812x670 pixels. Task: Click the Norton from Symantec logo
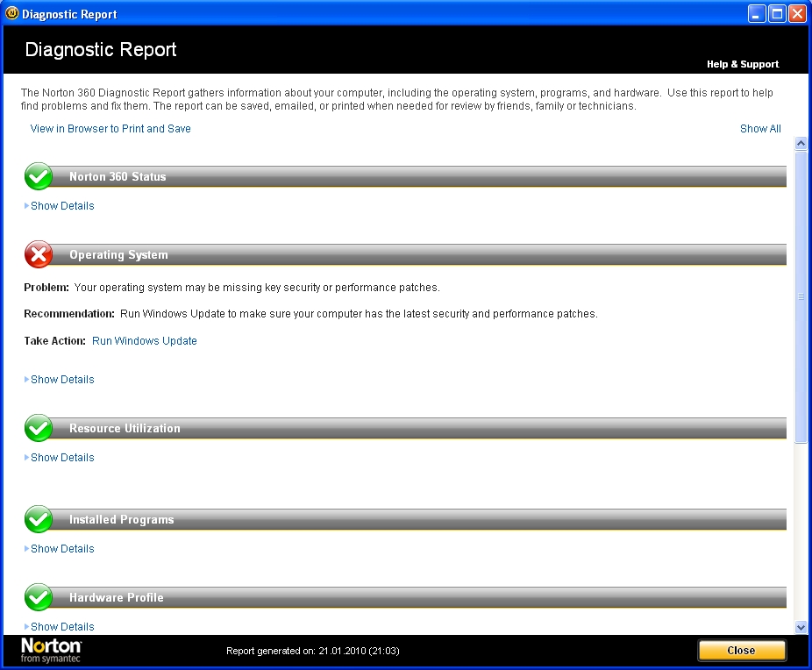(x=51, y=651)
